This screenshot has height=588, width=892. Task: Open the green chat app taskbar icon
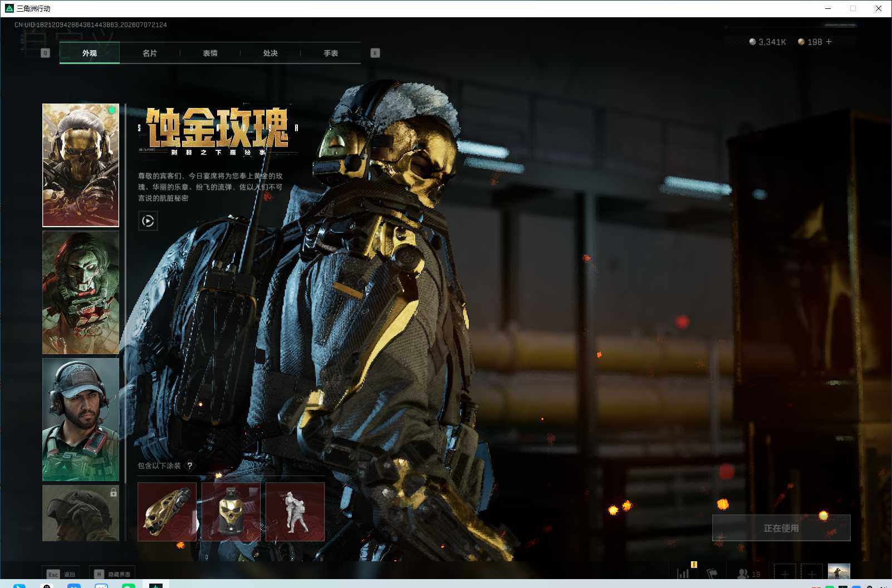tap(128, 585)
